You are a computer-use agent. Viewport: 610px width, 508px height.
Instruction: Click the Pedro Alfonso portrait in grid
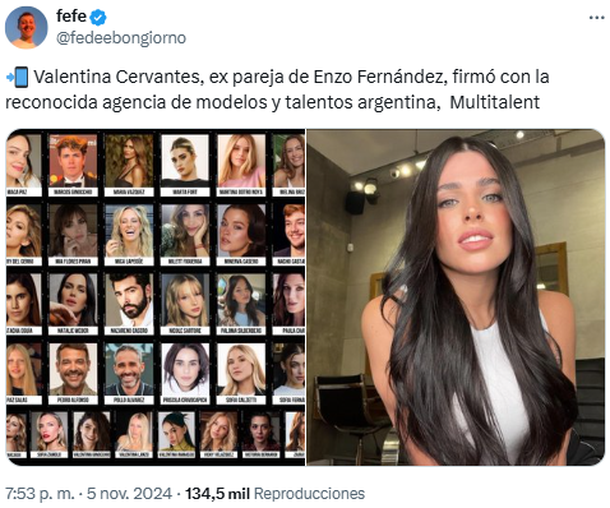[73, 373]
